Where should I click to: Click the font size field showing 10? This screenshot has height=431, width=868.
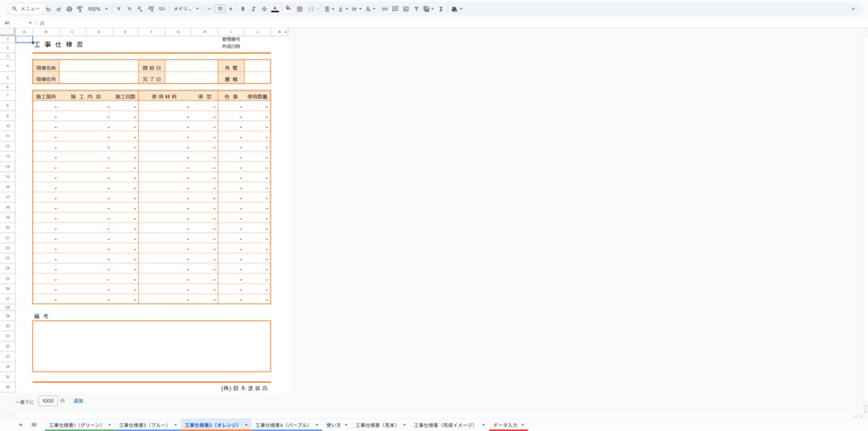pyautogui.click(x=220, y=8)
